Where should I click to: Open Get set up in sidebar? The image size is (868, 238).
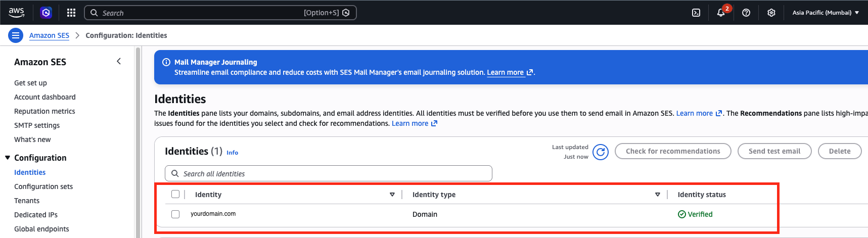pyautogui.click(x=30, y=83)
